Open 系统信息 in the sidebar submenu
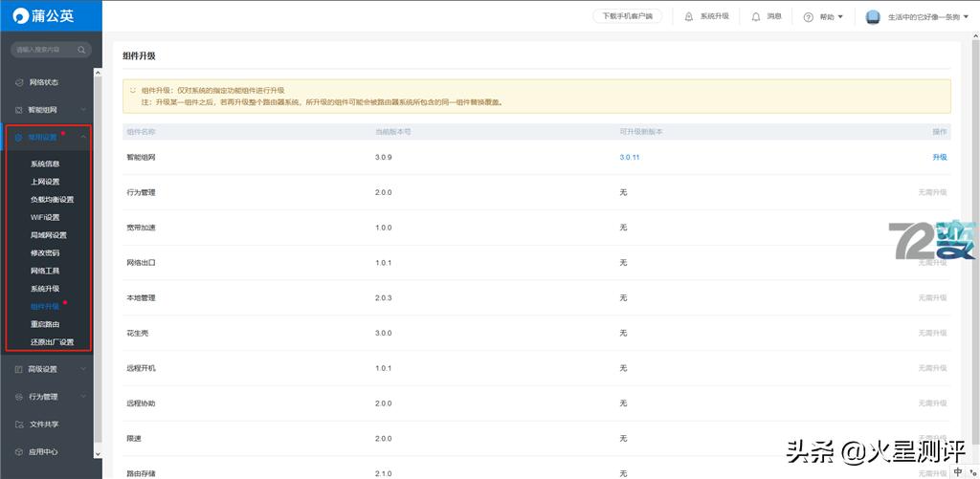This screenshot has height=479, width=980. point(45,164)
